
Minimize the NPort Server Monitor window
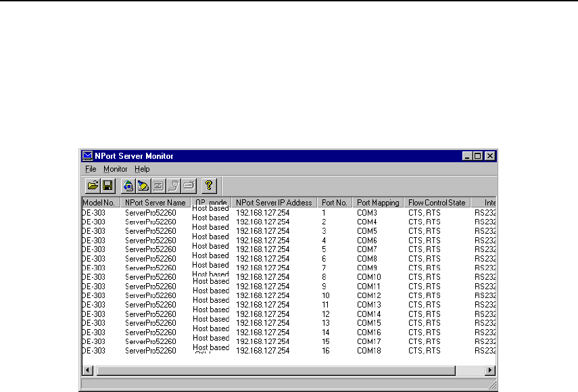tap(467, 156)
